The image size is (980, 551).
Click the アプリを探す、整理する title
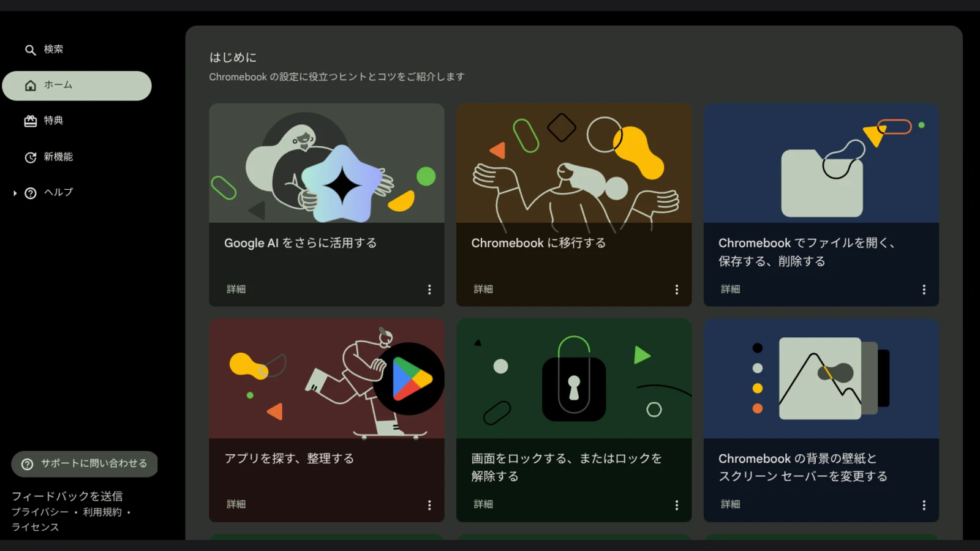pos(289,459)
